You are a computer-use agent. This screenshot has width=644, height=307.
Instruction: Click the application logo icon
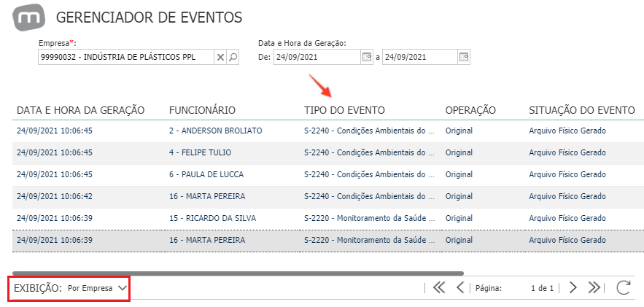coord(28,18)
